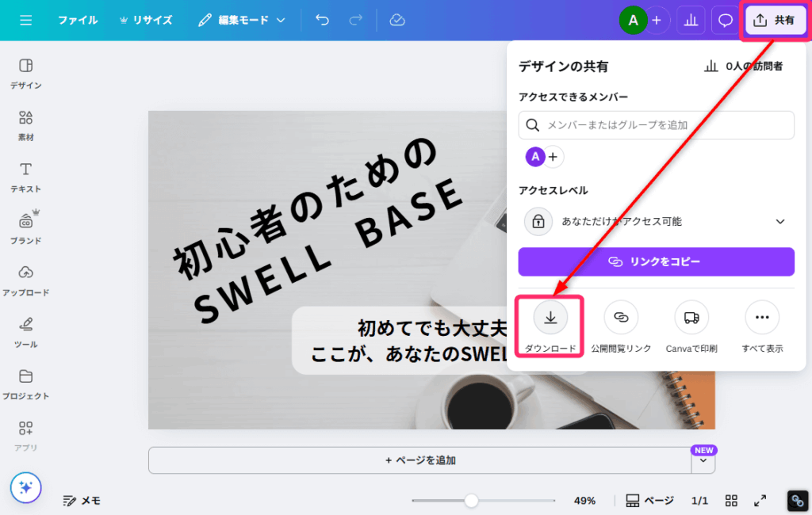
Task: Open the 公開閲覧リンク option
Action: [x=621, y=326]
